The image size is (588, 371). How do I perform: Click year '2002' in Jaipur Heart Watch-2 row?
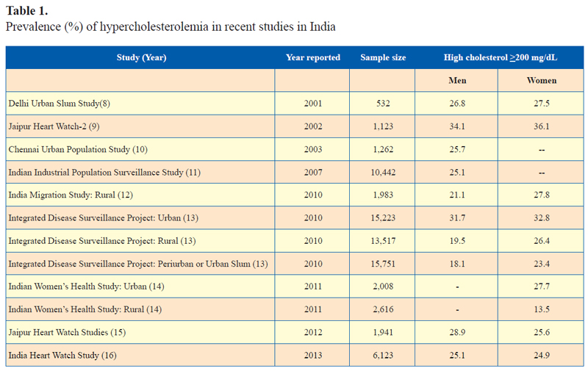click(313, 126)
